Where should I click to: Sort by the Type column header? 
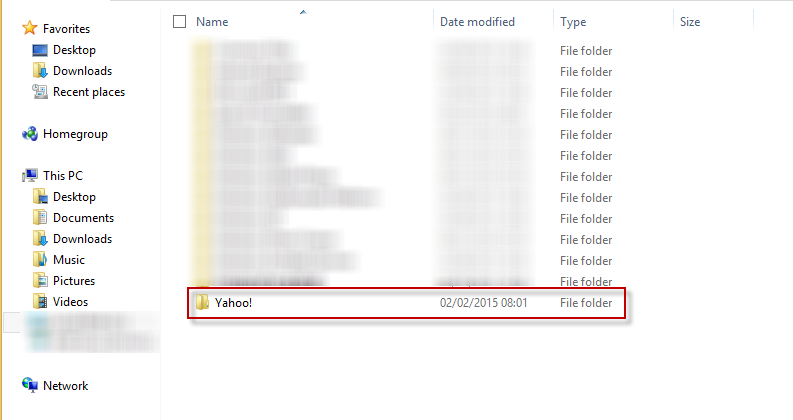(573, 22)
